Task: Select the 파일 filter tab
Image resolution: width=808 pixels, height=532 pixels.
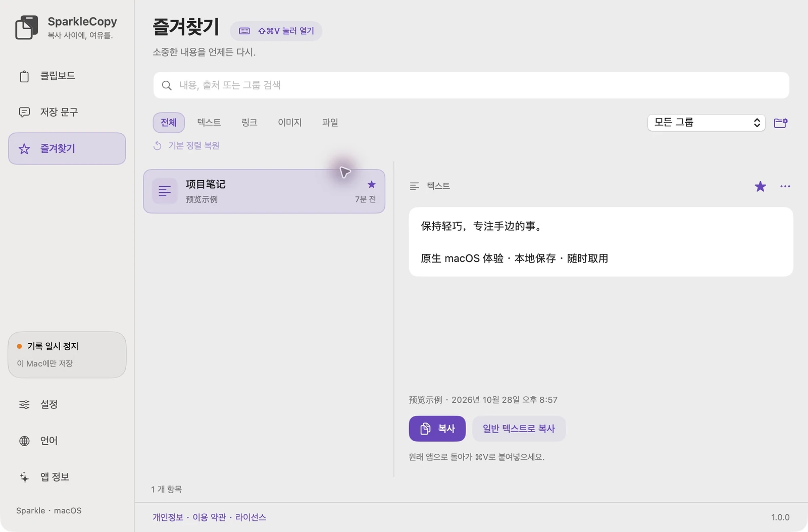Action: pos(330,123)
